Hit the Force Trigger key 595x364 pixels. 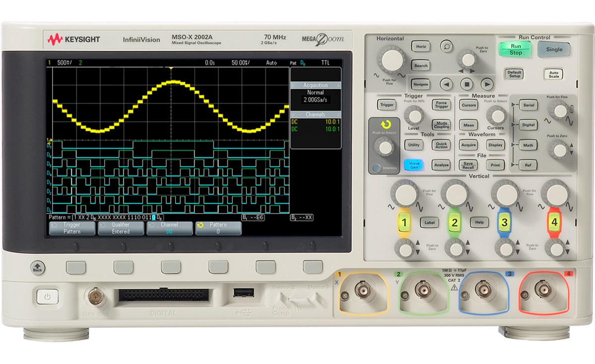point(441,105)
